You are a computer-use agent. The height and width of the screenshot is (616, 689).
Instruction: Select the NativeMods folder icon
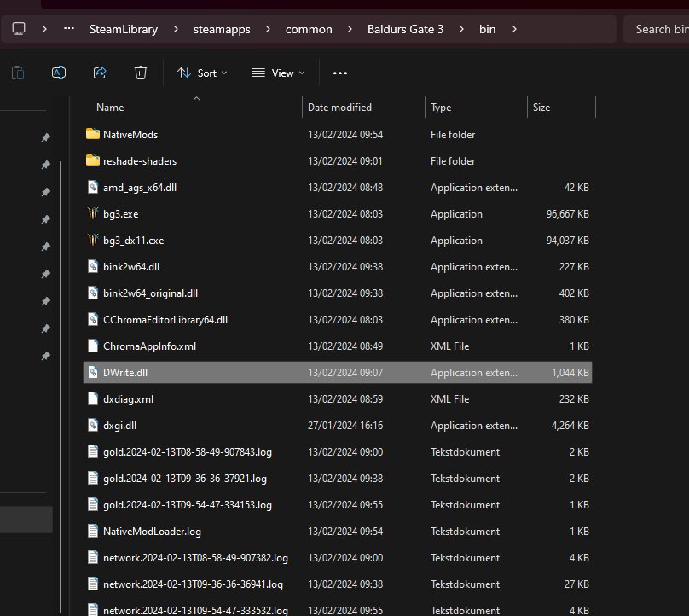93,134
